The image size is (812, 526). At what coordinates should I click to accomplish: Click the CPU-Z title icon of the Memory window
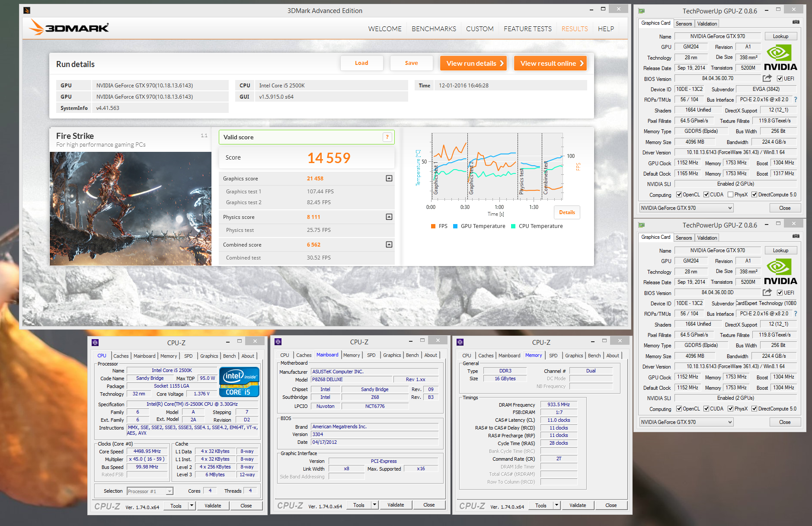460,342
